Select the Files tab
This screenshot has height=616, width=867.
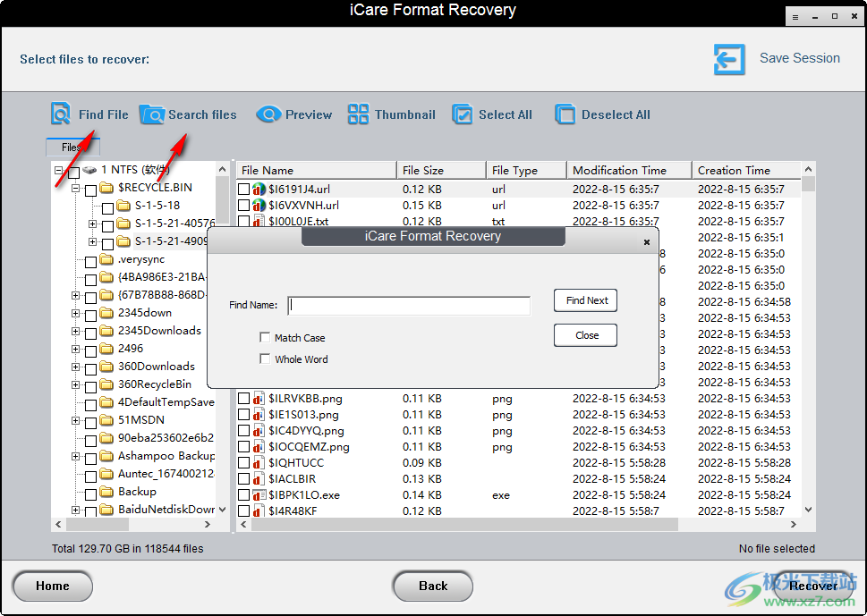tap(73, 148)
